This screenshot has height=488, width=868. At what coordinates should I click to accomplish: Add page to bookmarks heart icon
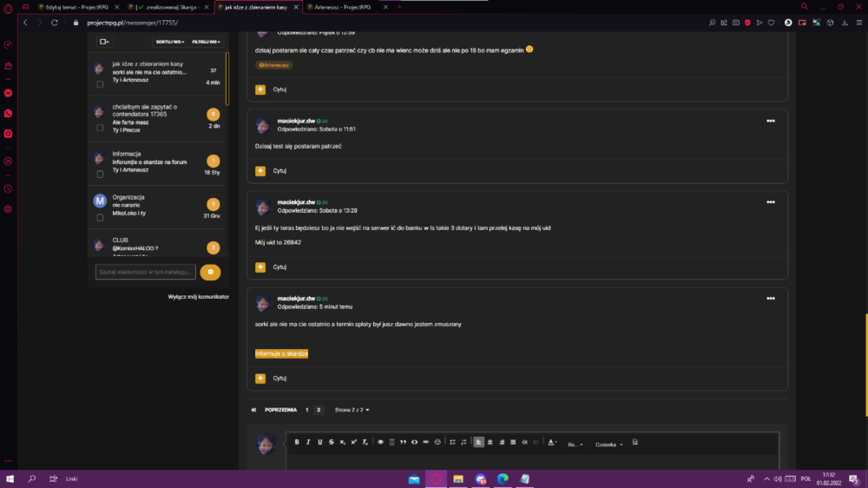tap(771, 23)
